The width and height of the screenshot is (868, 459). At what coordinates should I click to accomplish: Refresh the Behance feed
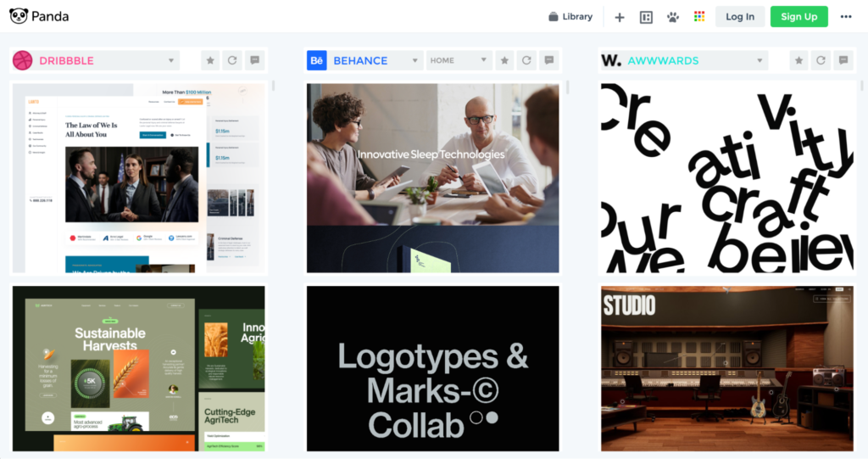[x=526, y=60]
